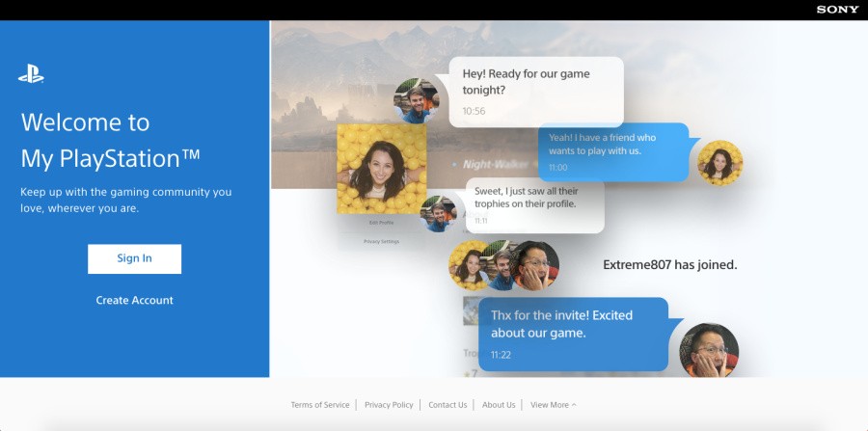The width and height of the screenshot is (868, 431).
Task: Click the 'Yeah! I have a friend' message bubble
Action: (x=613, y=152)
